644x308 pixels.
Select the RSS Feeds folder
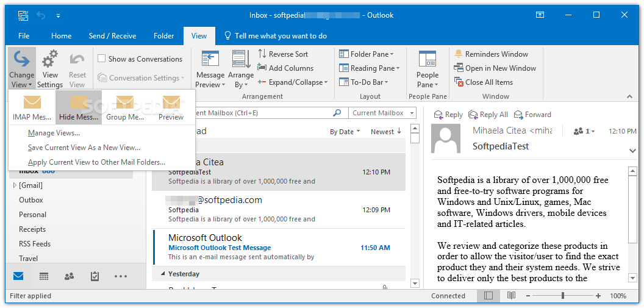click(x=35, y=244)
